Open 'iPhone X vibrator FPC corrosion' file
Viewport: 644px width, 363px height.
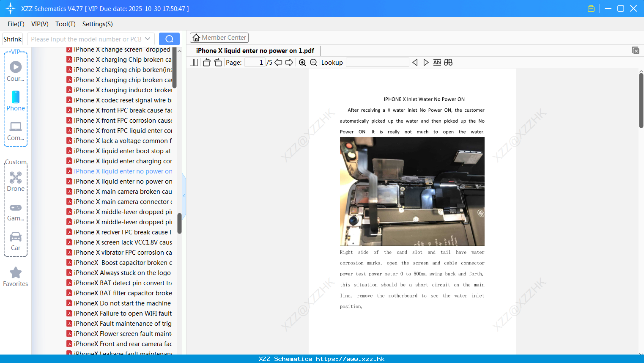tap(119, 253)
